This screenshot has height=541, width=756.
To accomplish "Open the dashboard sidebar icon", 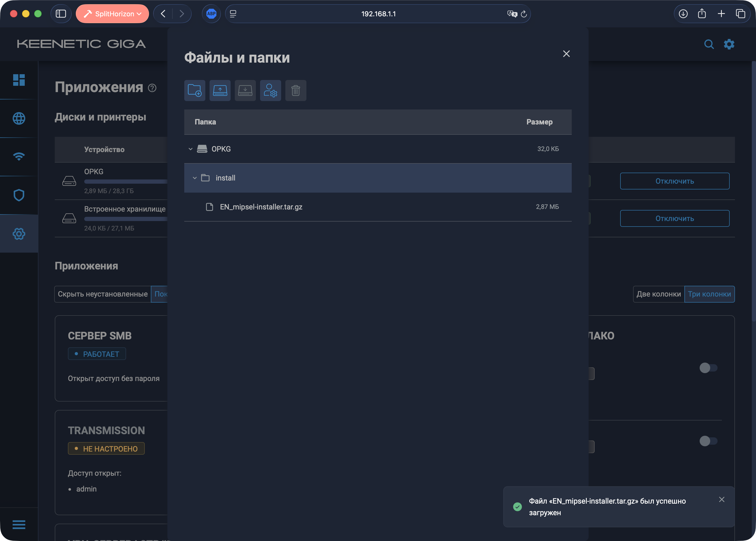I will pos(19,80).
